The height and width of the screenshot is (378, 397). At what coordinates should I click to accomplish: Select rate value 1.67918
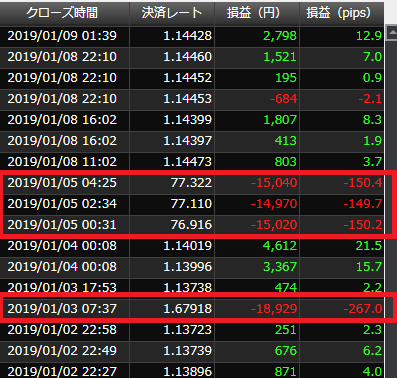(x=187, y=308)
